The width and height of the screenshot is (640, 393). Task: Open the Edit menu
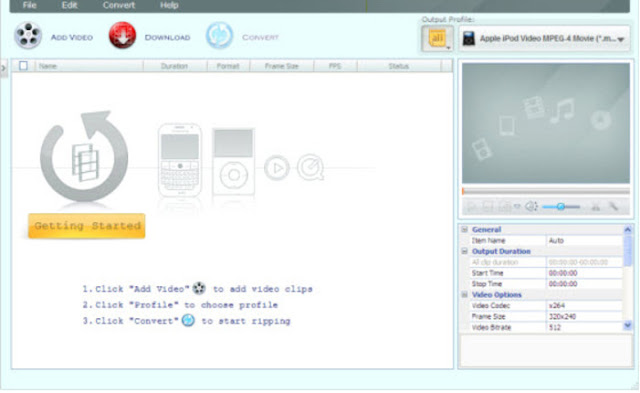tap(69, 5)
